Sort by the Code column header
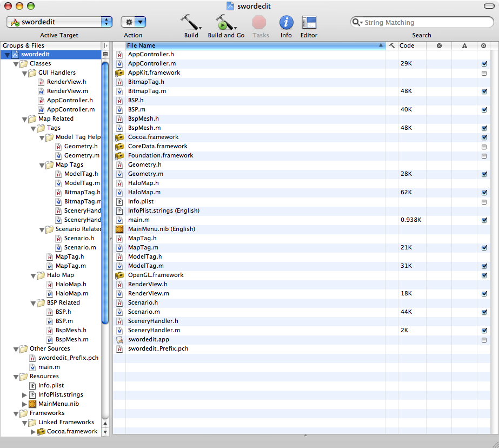Image resolution: width=499 pixels, height=448 pixels. coord(412,45)
